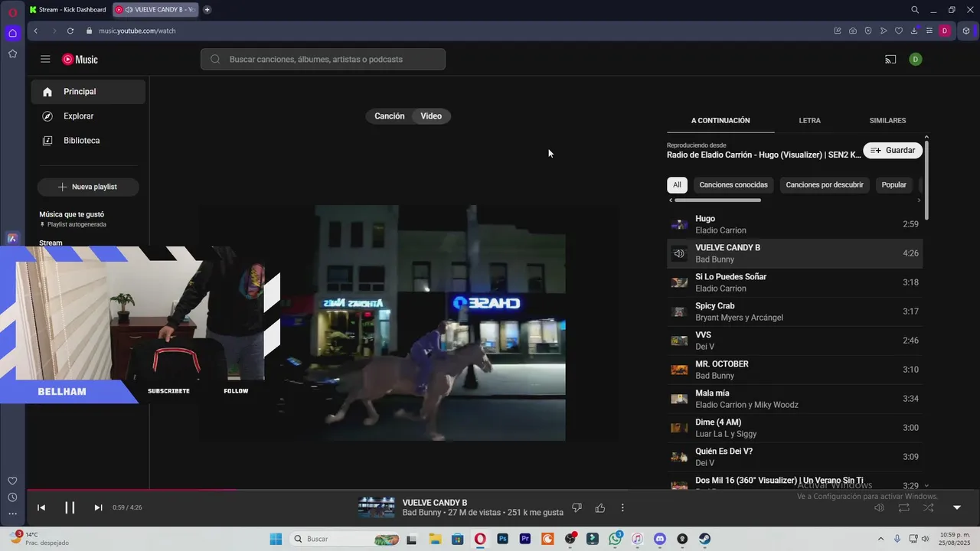Click the filter chips horizontal scrollbar

(x=717, y=201)
